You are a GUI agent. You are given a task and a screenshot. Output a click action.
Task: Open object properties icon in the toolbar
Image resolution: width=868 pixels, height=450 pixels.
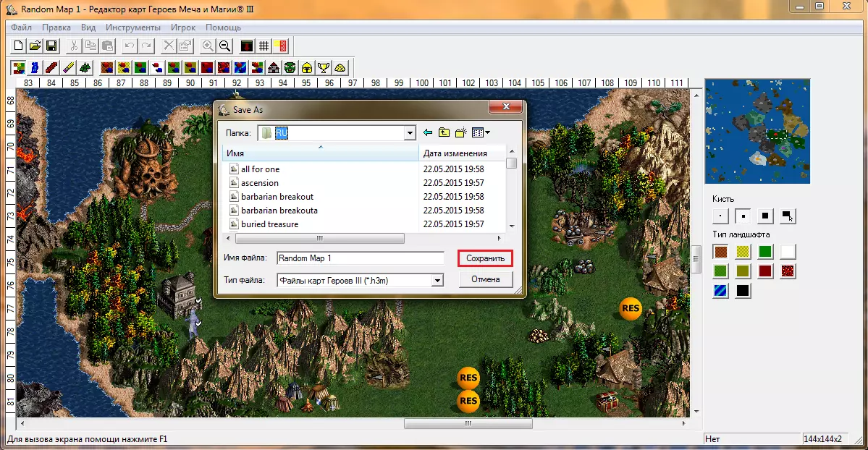point(185,46)
